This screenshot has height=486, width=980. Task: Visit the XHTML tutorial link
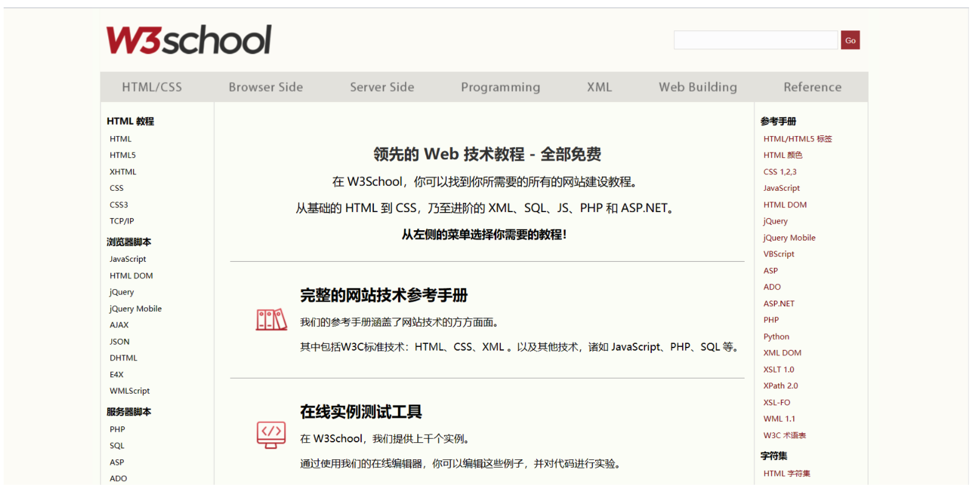pyautogui.click(x=123, y=172)
